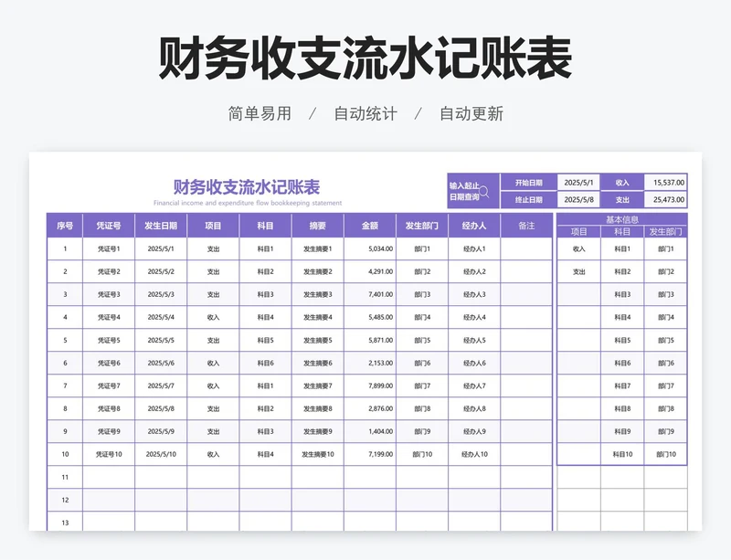731x560 pixels.
Task: Click amount cell 5,034.00
Action: (x=370, y=249)
